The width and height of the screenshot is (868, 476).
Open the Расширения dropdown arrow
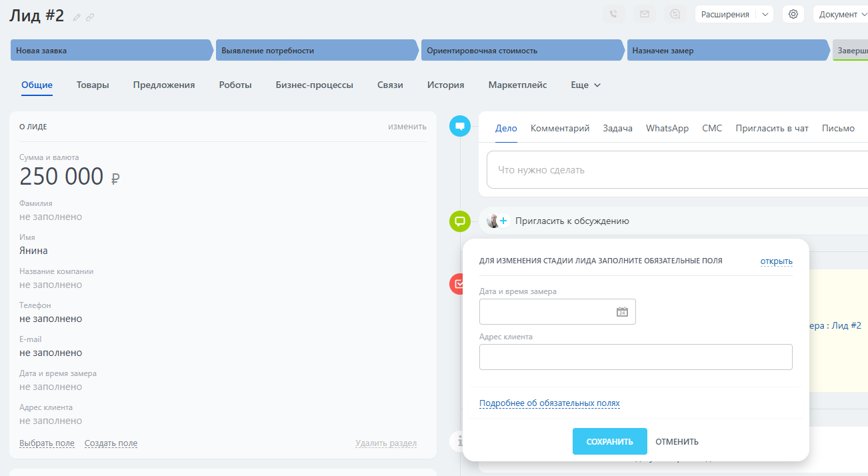pyautogui.click(x=765, y=14)
